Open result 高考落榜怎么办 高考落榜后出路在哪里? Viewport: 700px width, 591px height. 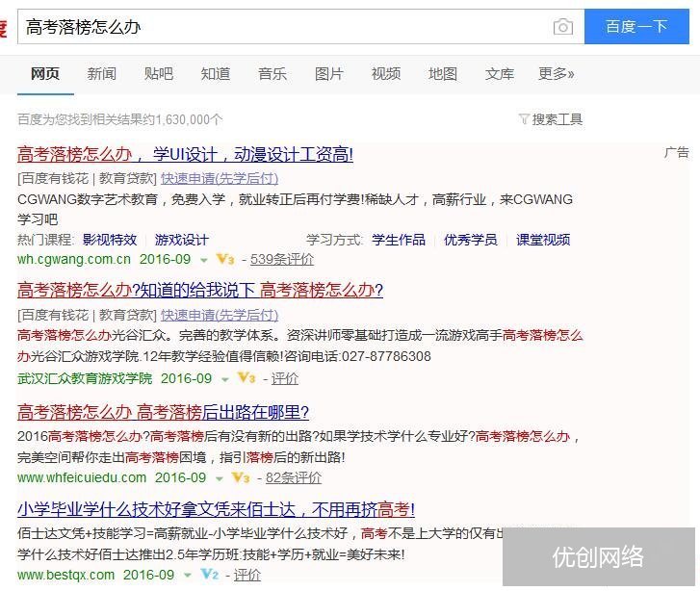(163, 412)
